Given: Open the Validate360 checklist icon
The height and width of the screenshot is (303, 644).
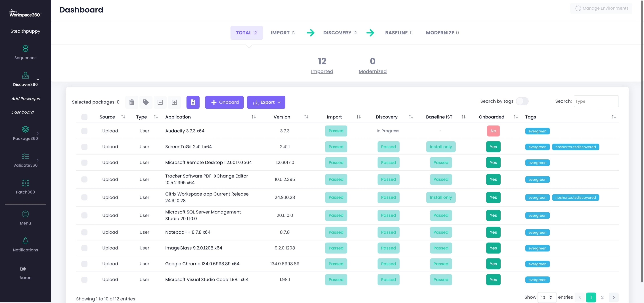Looking at the screenshot, I should (25, 156).
